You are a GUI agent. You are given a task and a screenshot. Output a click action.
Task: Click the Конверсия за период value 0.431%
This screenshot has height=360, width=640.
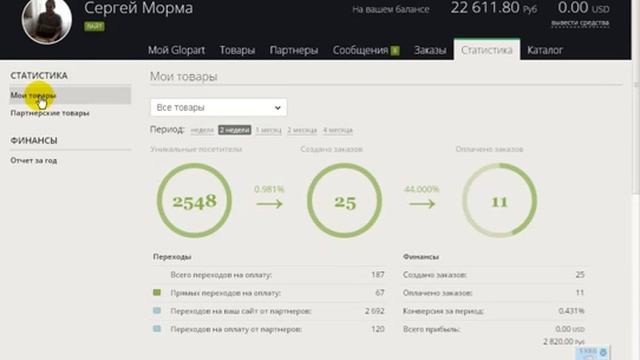[x=571, y=311]
